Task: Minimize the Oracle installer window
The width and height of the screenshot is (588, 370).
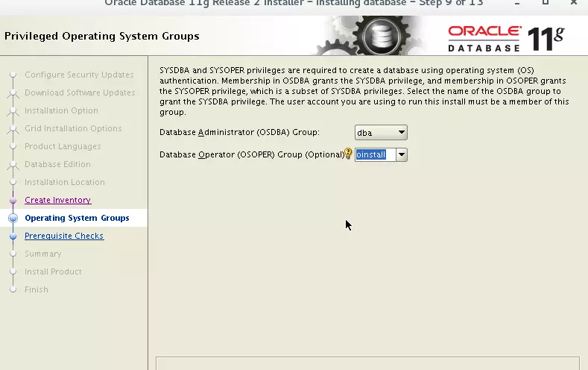Action: pos(517,3)
